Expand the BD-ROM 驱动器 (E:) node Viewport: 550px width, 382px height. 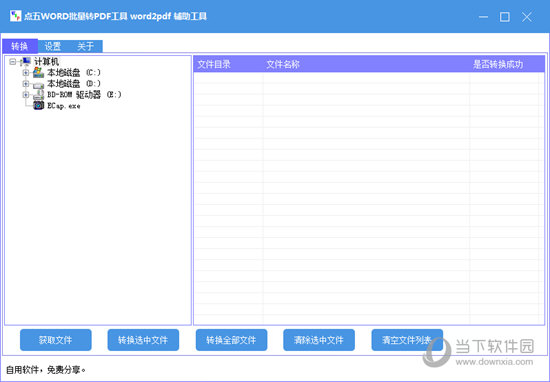26,95
